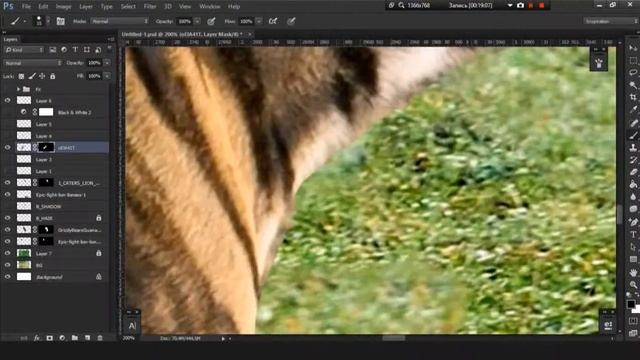Open the Image menu
The height and width of the screenshot is (360, 640).
[x=63, y=7]
